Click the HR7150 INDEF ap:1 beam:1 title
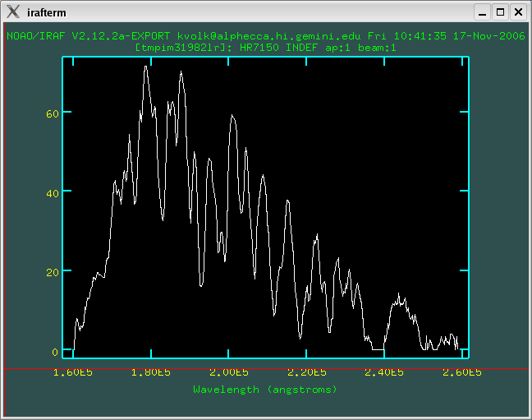This screenshot has height=420, width=532. point(266,48)
